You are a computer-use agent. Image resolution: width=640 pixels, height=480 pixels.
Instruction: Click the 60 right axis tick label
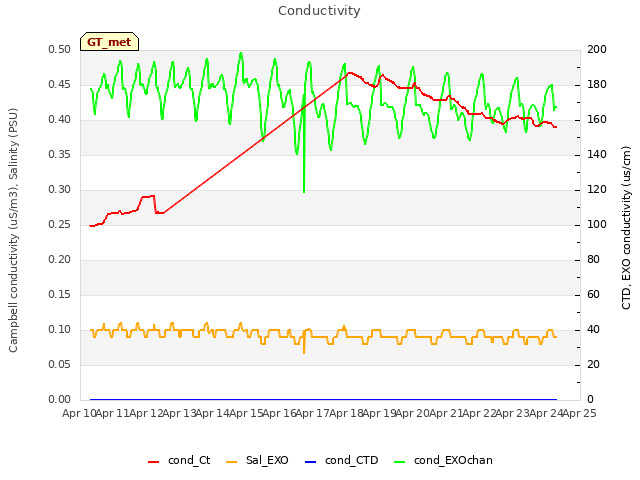pos(593,294)
